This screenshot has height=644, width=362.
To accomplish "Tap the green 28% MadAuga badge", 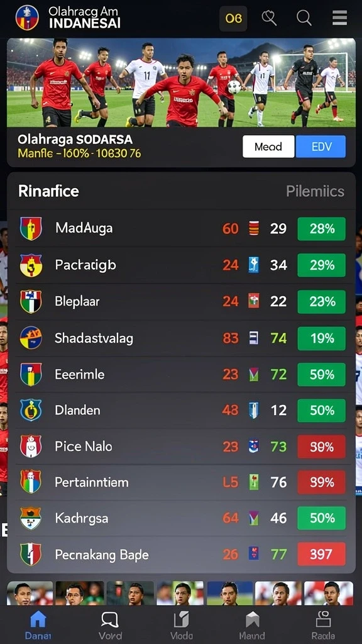I will pos(321,229).
